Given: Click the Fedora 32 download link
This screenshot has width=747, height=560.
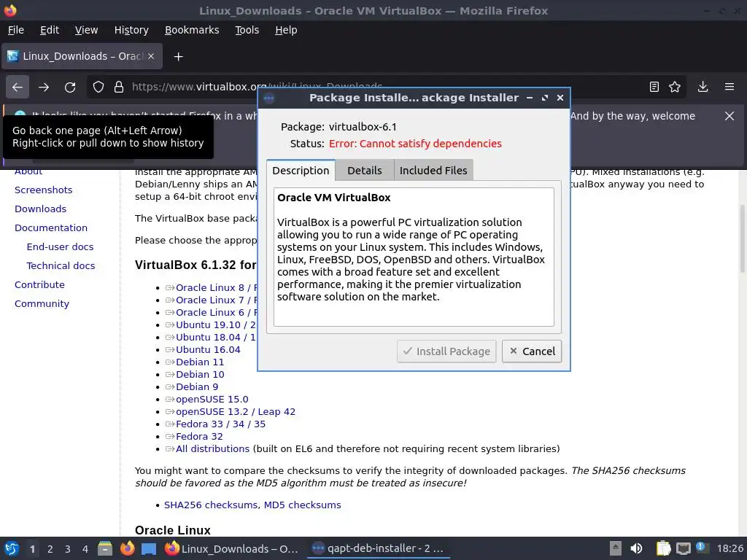Looking at the screenshot, I should tap(199, 436).
